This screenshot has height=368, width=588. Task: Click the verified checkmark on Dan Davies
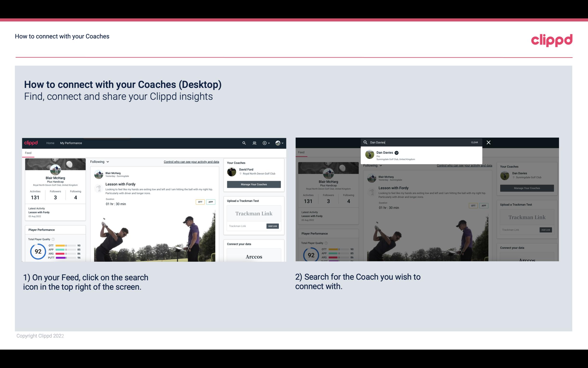[x=397, y=152]
